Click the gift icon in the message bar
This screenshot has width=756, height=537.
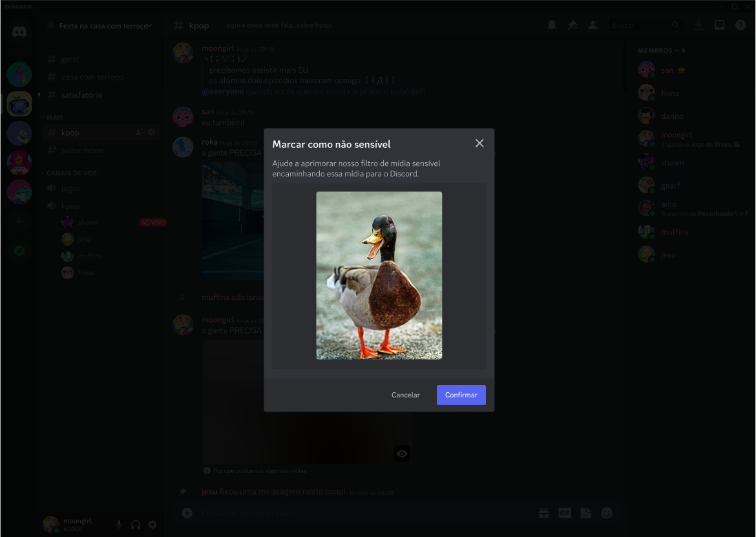(543, 512)
